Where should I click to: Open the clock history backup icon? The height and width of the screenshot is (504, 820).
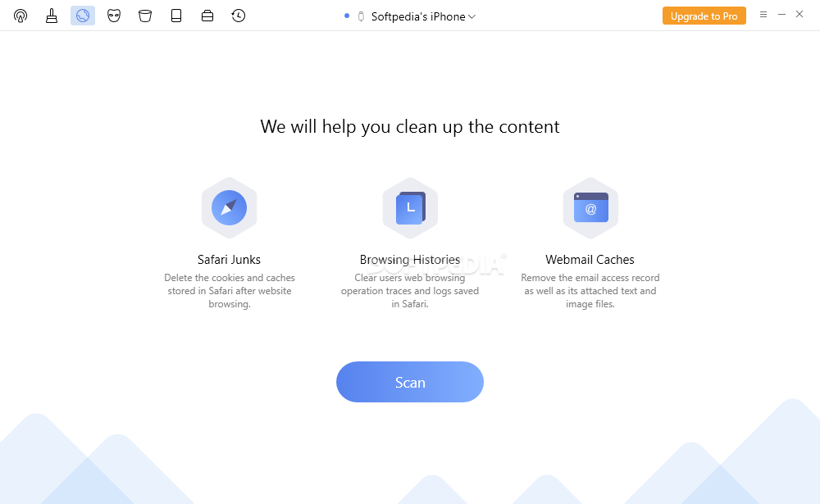(x=239, y=16)
